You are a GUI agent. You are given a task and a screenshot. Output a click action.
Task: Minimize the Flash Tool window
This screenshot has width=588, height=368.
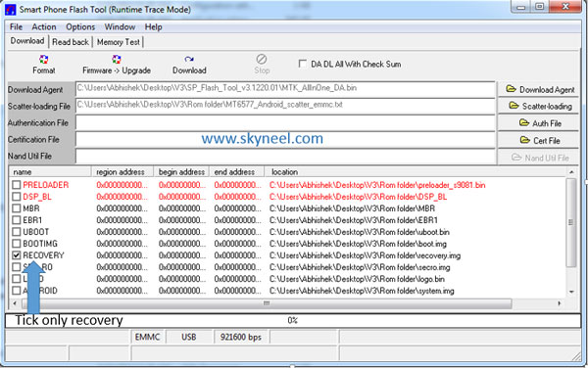tap(521, 7)
